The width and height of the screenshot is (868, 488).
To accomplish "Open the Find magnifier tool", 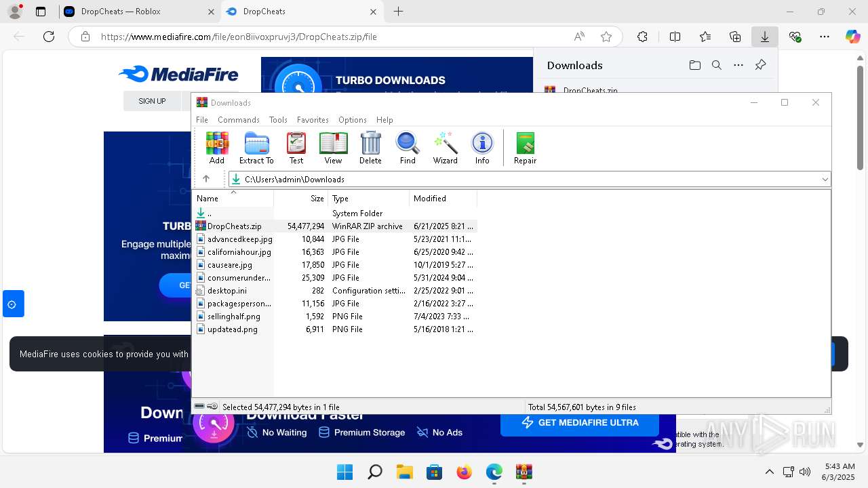I will [x=408, y=148].
